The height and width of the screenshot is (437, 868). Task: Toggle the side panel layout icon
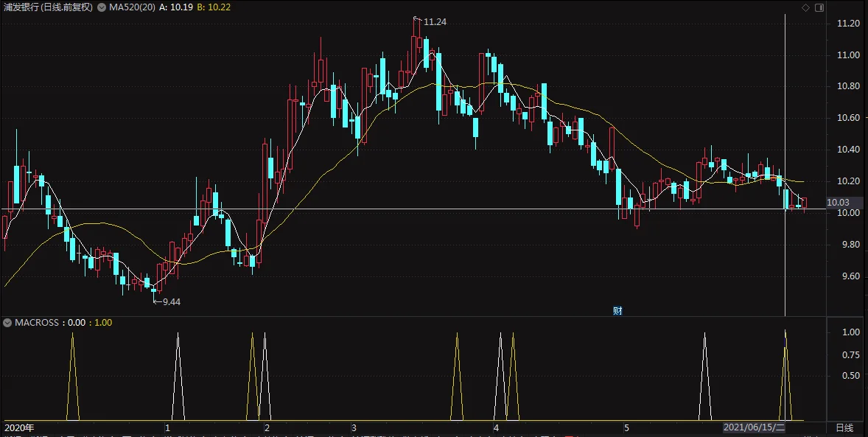pyautogui.click(x=819, y=8)
